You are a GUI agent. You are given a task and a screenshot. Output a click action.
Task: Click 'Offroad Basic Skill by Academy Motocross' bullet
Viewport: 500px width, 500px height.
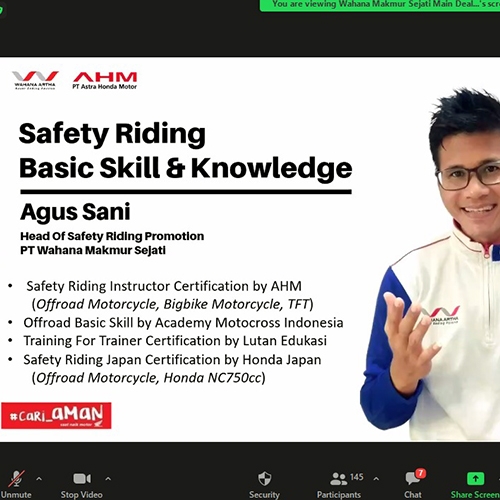(x=183, y=323)
